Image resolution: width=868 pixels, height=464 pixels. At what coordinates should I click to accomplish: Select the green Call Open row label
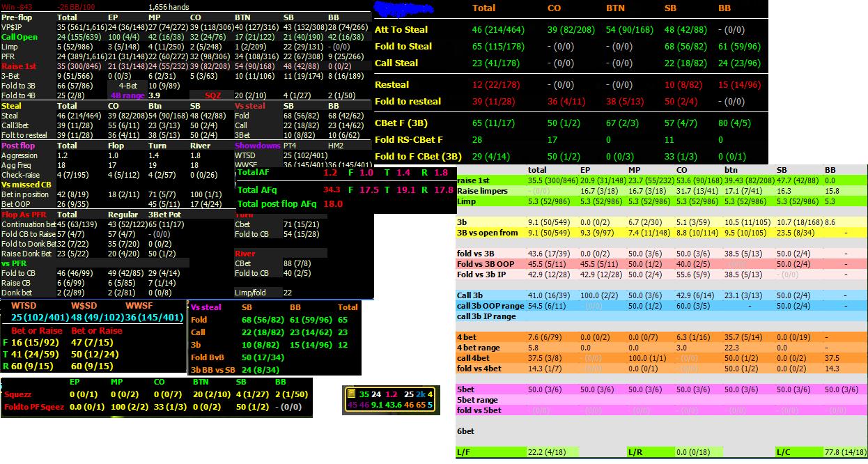[x=20, y=37]
